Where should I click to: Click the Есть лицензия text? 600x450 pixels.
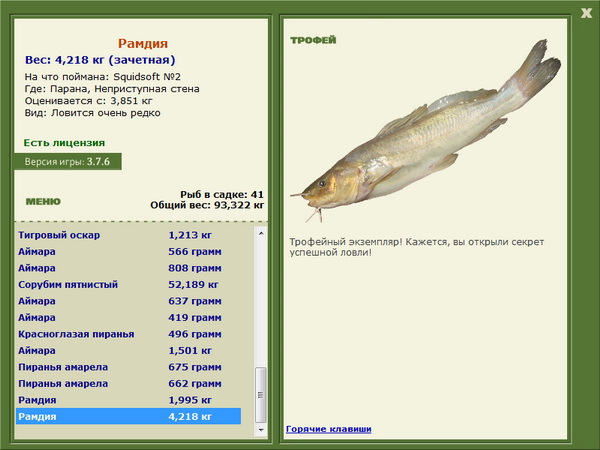pyautogui.click(x=64, y=143)
